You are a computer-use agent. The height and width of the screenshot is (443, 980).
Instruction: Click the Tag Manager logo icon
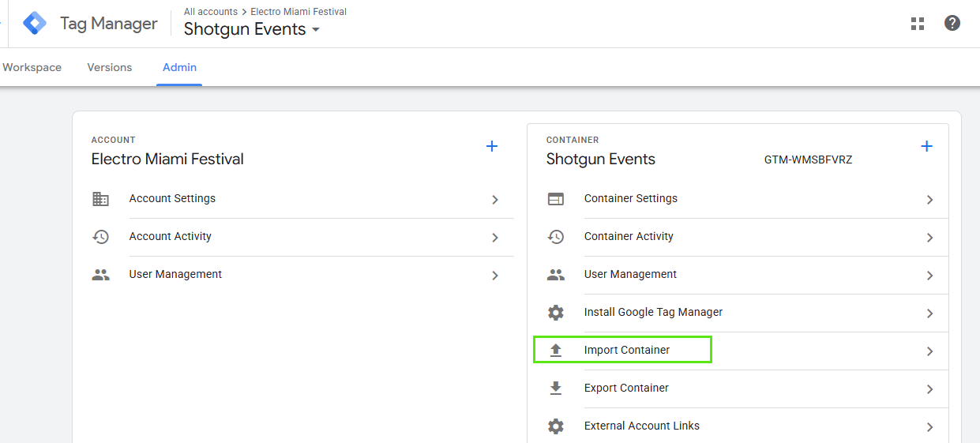[35, 24]
